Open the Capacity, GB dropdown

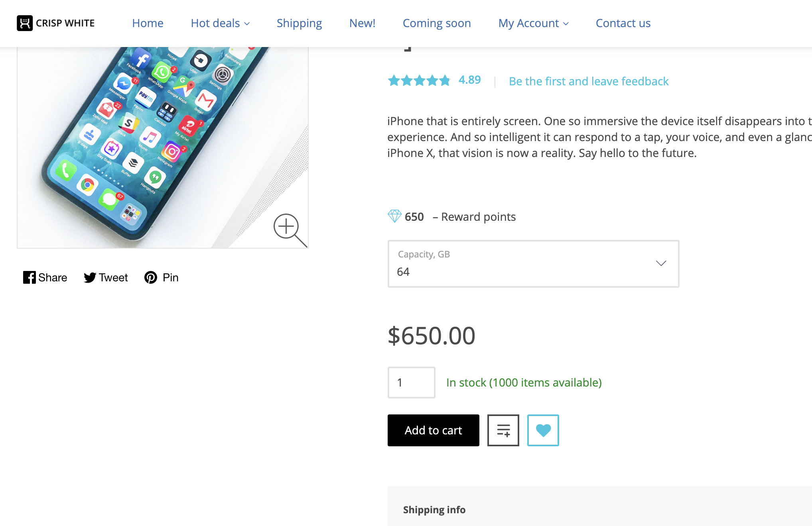[x=533, y=263]
